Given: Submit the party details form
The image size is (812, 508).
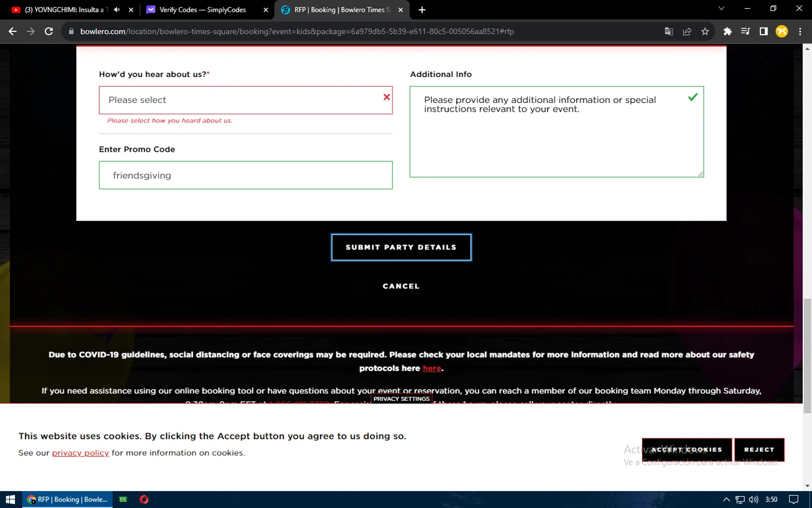Looking at the screenshot, I should pyautogui.click(x=401, y=248).
